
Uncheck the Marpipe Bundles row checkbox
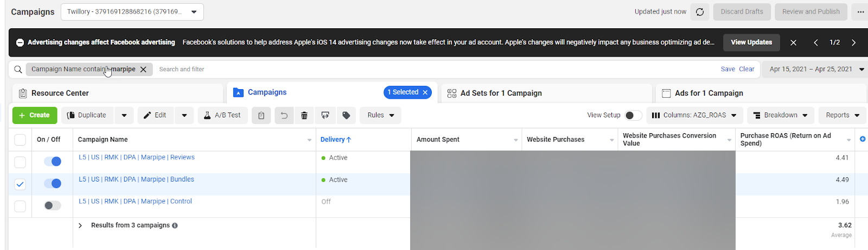point(20,184)
